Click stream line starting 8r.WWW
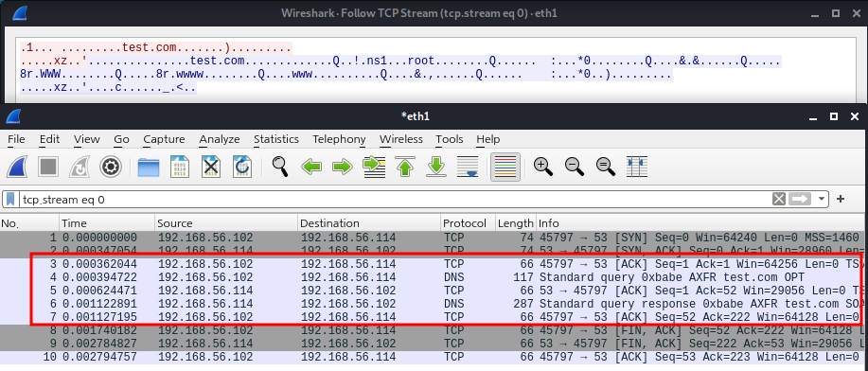The height and width of the screenshot is (371, 868). point(346,74)
